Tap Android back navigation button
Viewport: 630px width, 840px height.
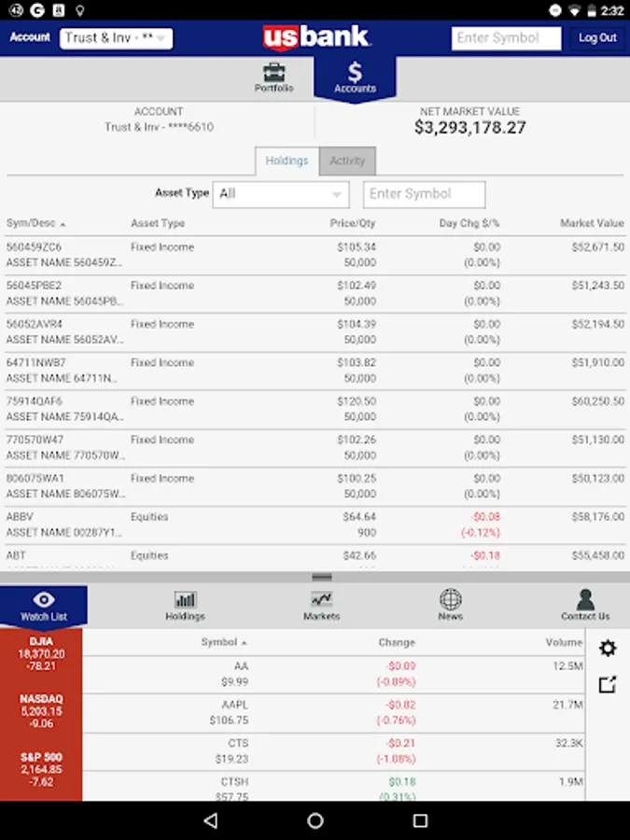click(211, 820)
